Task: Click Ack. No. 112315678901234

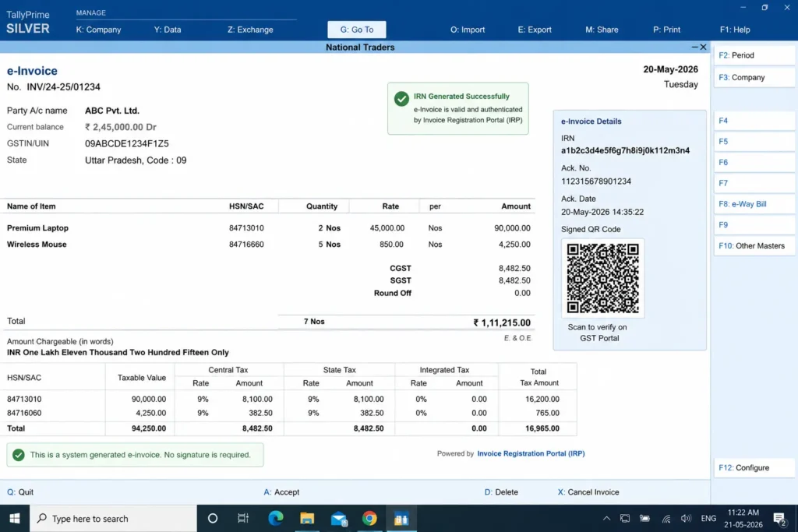Action: tap(596, 181)
